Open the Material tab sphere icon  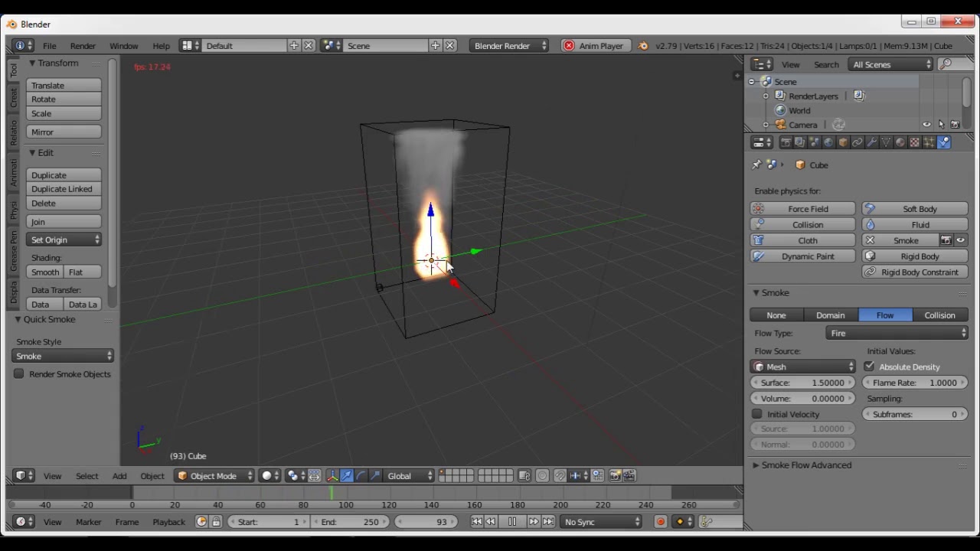(900, 142)
